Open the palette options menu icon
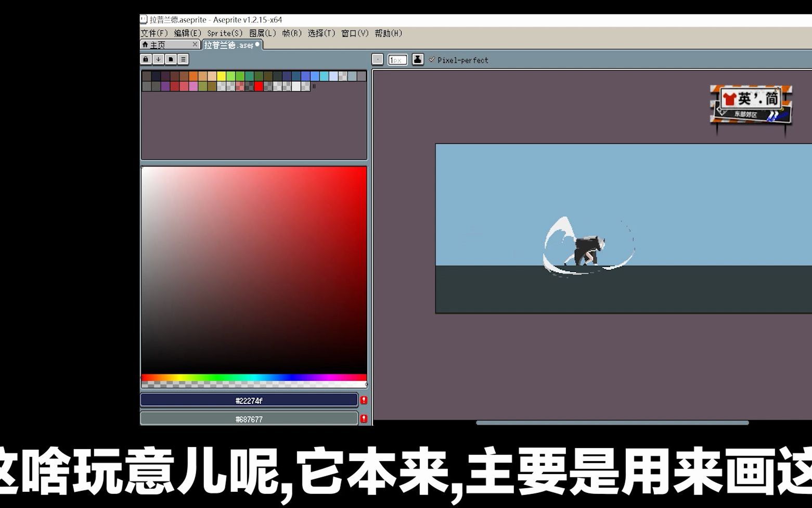Screen dimensions: 812x508 pyautogui.click(x=183, y=59)
